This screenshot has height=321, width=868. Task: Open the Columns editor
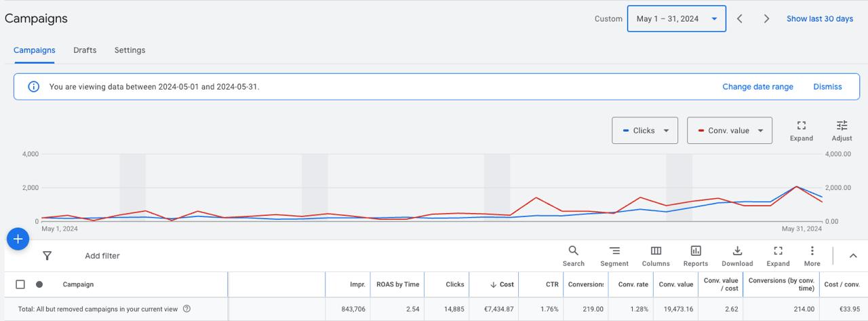[655, 255]
